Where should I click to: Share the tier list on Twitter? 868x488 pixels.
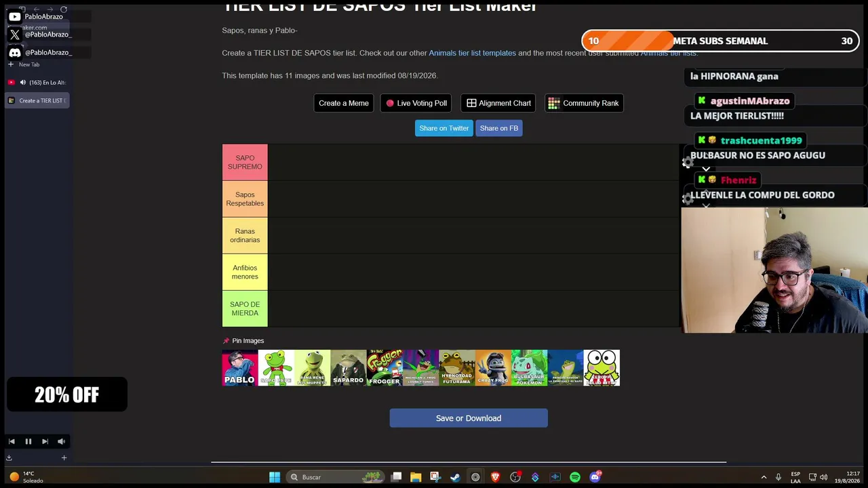pos(443,128)
